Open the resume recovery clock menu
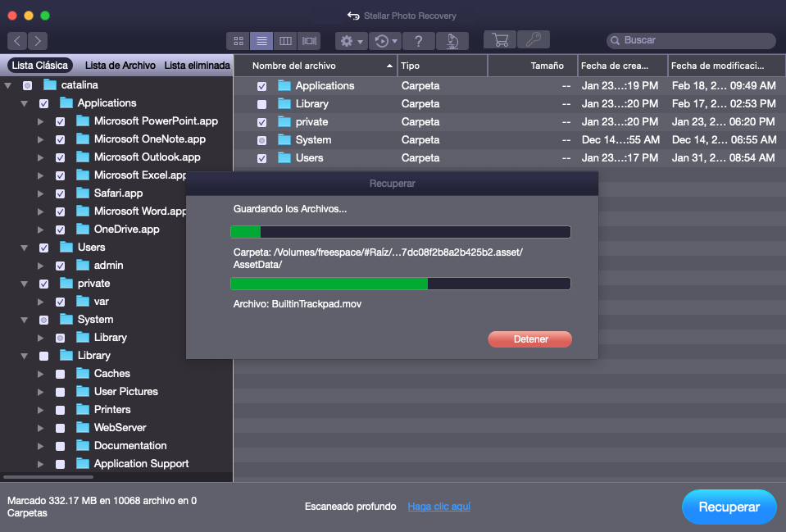 tap(385, 41)
